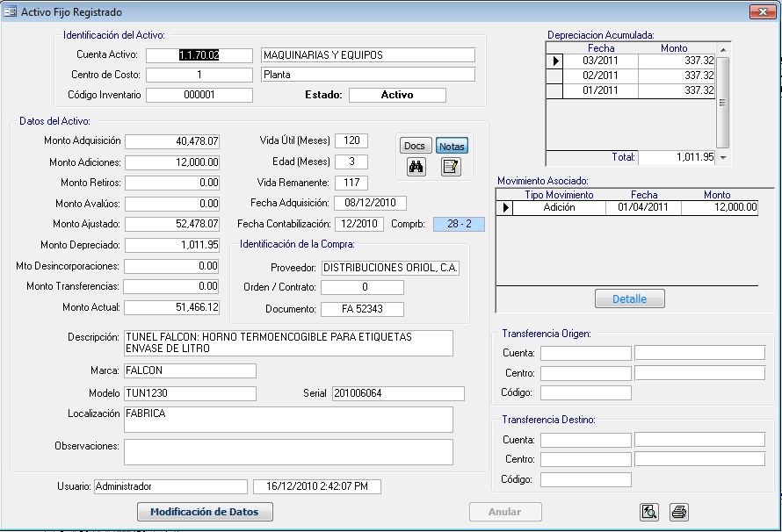The width and height of the screenshot is (782, 532).
Task: Click the printer icon at bottom right
Action: pyautogui.click(x=678, y=512)
